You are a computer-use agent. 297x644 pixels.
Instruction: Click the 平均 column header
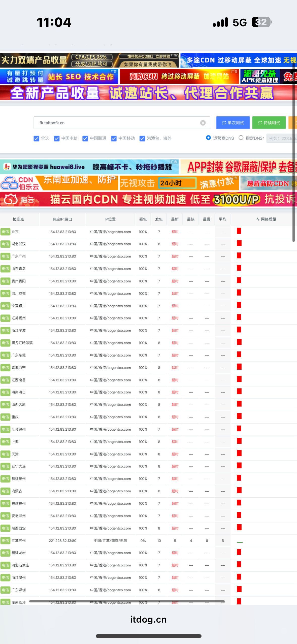(x=222, y=219)
